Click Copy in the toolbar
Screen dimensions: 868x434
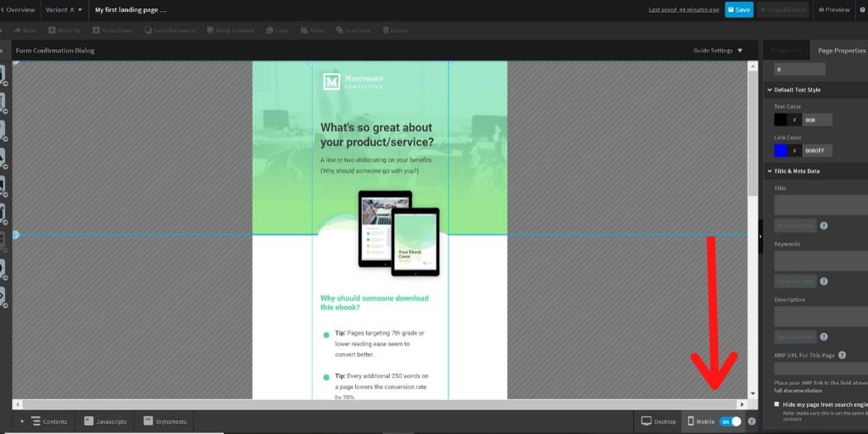[x=277, y=31]
